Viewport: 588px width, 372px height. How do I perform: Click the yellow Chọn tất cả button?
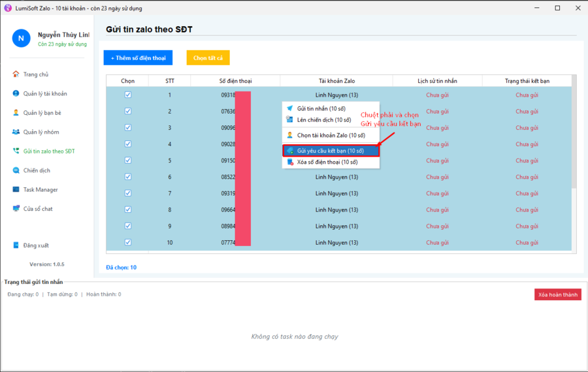(208, 58)
